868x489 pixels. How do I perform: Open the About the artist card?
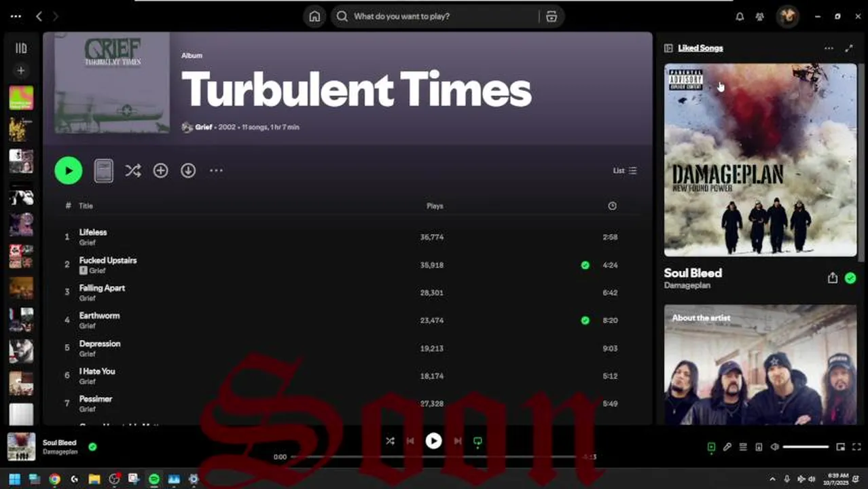[x=760, y=365]
